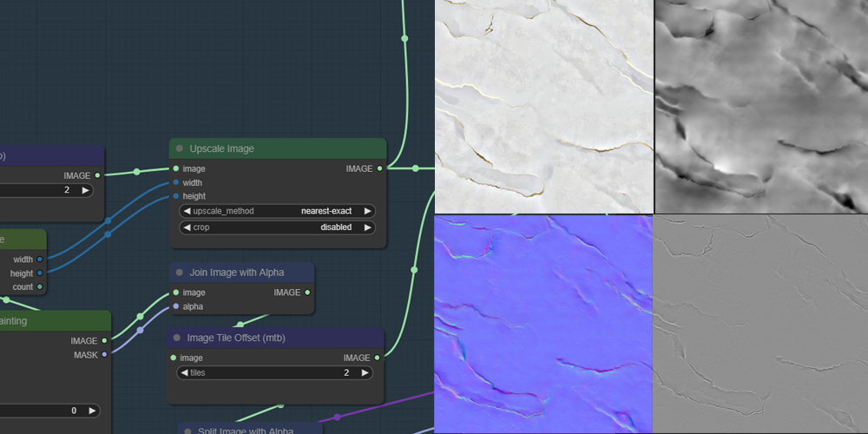Click the Image Tile Offset (mtb) title
The width and height of the screenshot is (868, 434).
pos(236,338)
